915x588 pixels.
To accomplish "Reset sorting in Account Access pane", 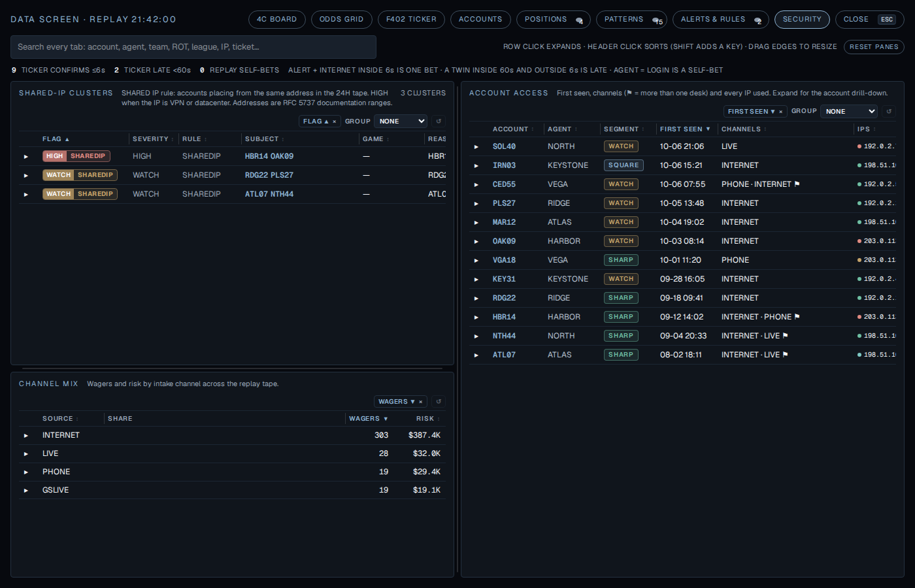I will [x=889, y=112].
